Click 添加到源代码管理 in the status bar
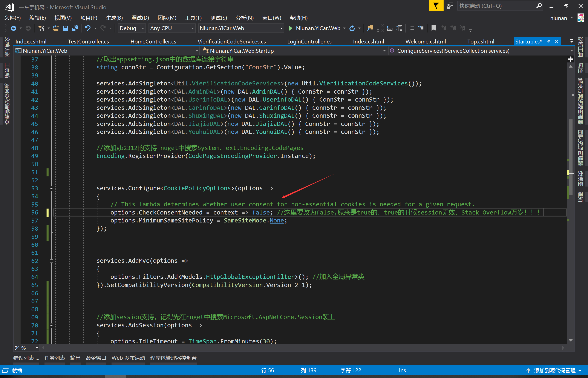Screen dimensions: 588x378 tap(554, 370)
